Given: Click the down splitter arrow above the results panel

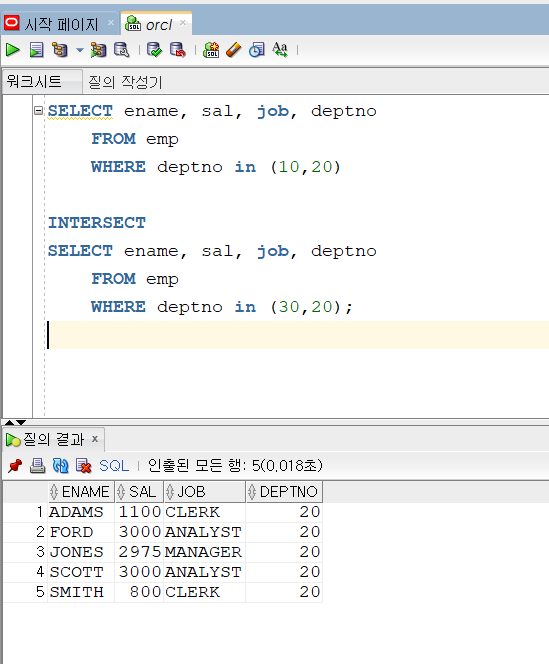Looking at the screenshot, I should click(x=21, y=422).
